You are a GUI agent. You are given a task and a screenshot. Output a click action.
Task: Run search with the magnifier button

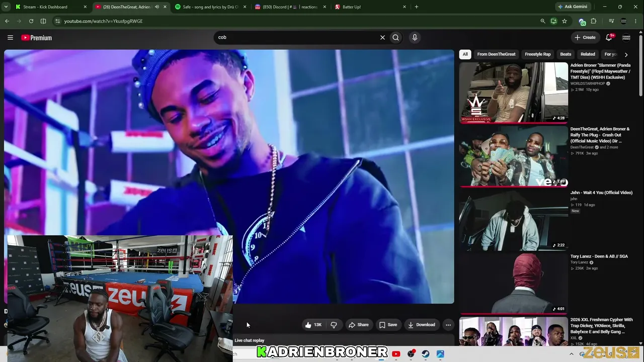[396, 37]
